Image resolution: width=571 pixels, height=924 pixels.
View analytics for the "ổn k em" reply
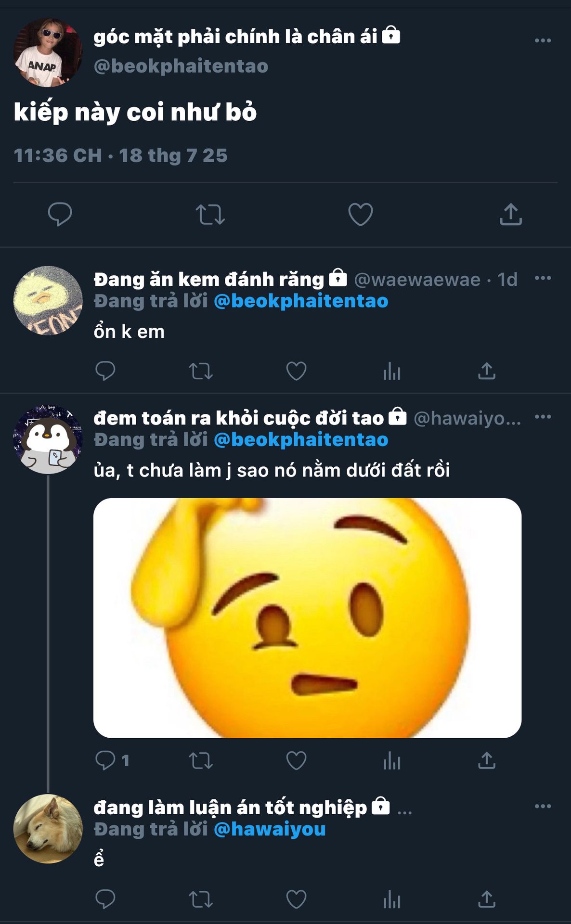coord(391,372)
